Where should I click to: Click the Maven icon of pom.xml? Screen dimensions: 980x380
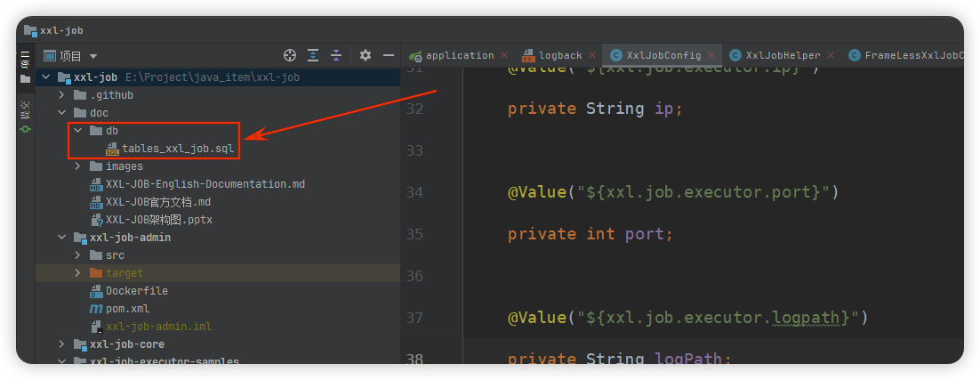point(96,309)
